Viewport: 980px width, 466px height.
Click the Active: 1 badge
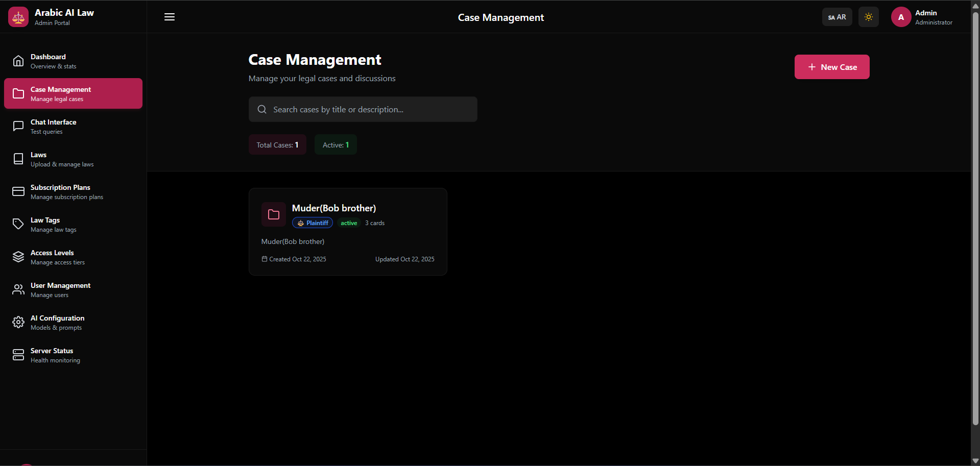[336, 145]
